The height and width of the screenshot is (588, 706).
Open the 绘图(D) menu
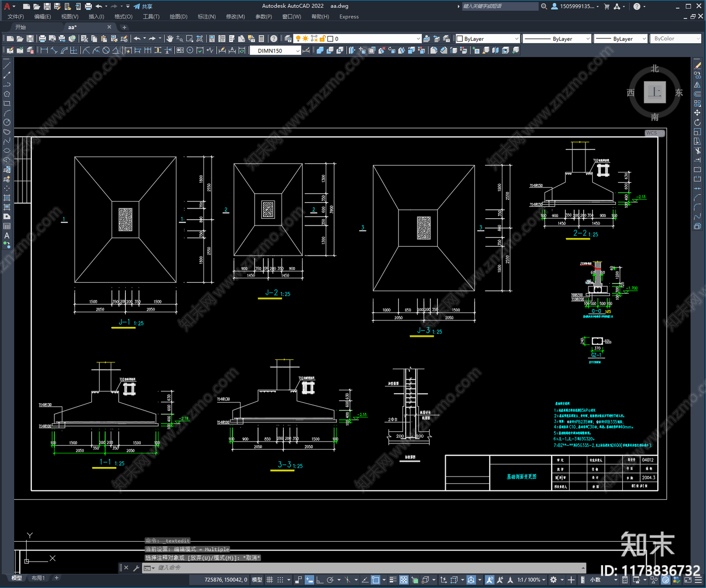(x=178, y=17)
